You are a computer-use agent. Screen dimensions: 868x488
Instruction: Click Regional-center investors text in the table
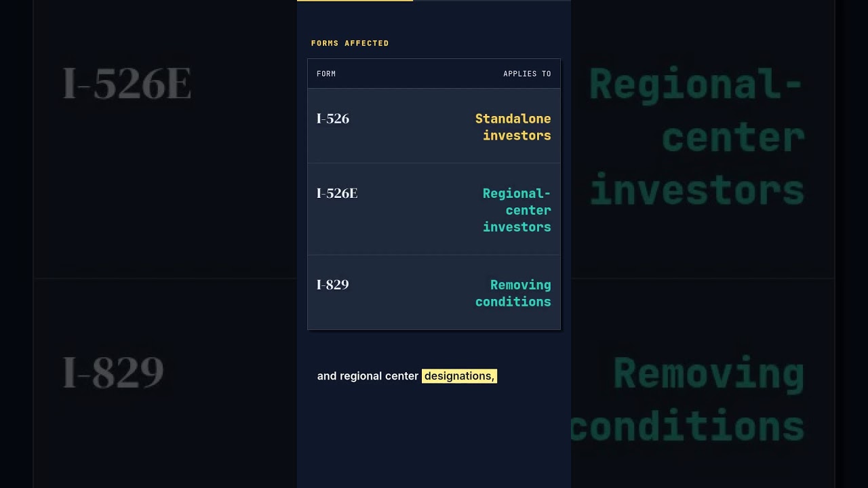pos(517,210)
